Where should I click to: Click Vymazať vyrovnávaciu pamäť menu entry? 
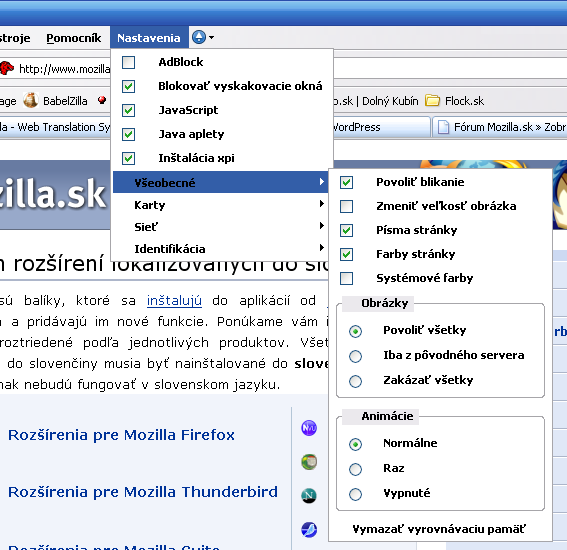[x=439, y=529]
